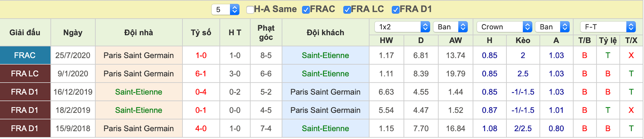Click the Tỷ số column header
Image resolution: width=644 pixels, height=139 pixels.
(201, 32)
